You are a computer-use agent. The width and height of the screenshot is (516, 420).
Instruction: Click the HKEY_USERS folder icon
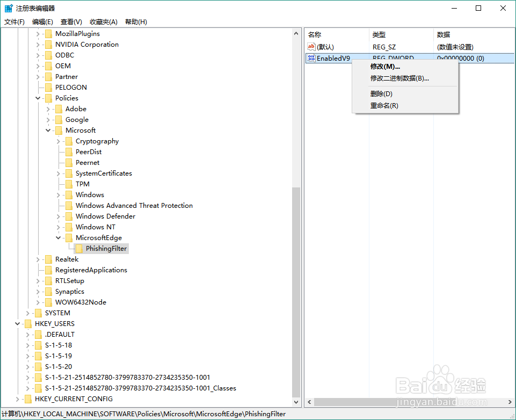click(x=28, y=323)
